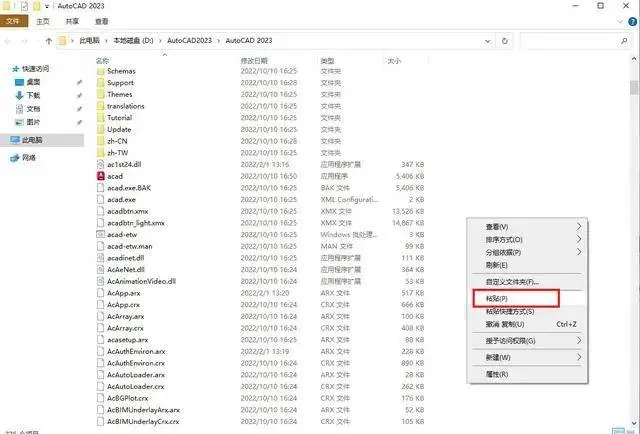The height and width of the screenshot is (434, 640).
Task: Open the Home (主页) ribbon tab
Action: coord(43,21)
